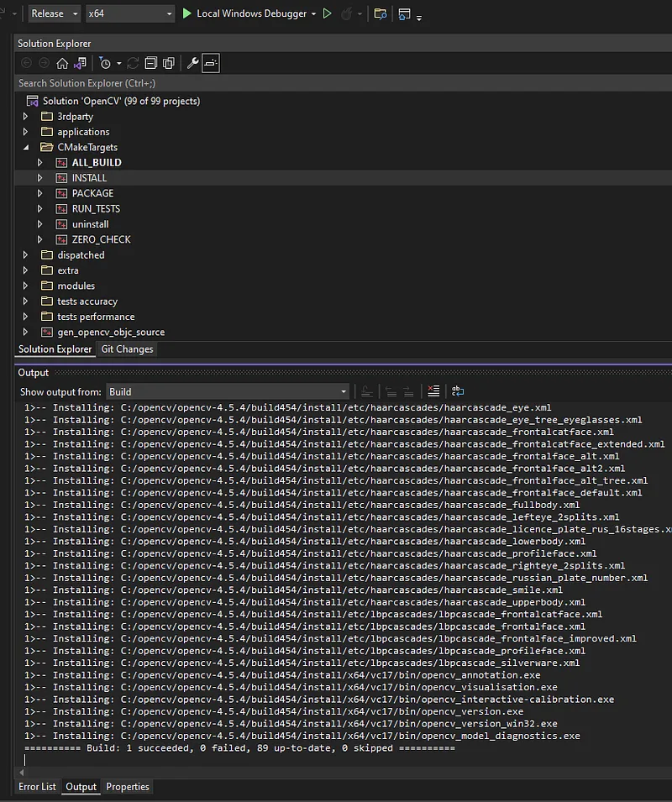Expand the RUN_TESTS project
This screenshot has width=672, height=802.
point(39,208)
